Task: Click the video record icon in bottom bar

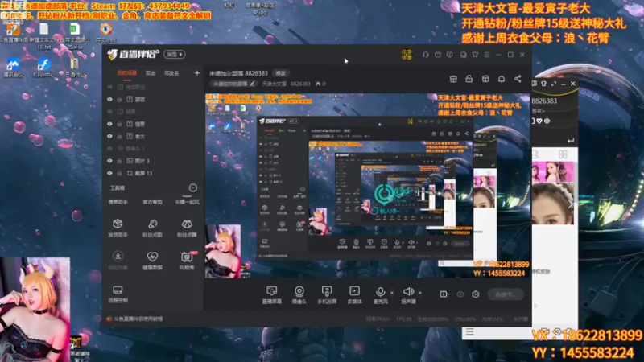Action: click(x=444, y=294)
